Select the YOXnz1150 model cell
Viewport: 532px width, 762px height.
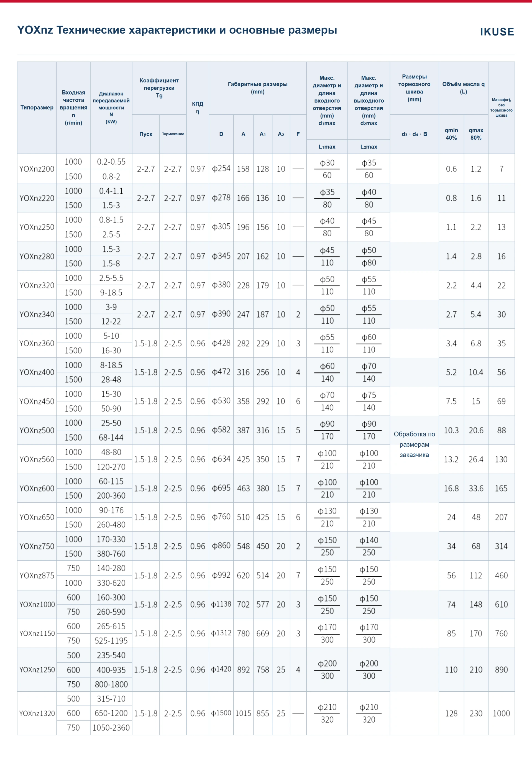click(37, 633)
